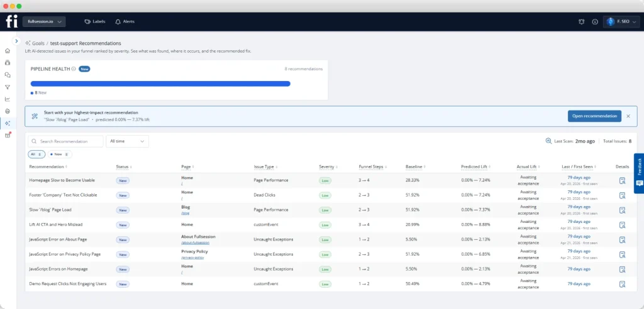Expand the sidebar with the chevron arrow

(x=16, y=41)
